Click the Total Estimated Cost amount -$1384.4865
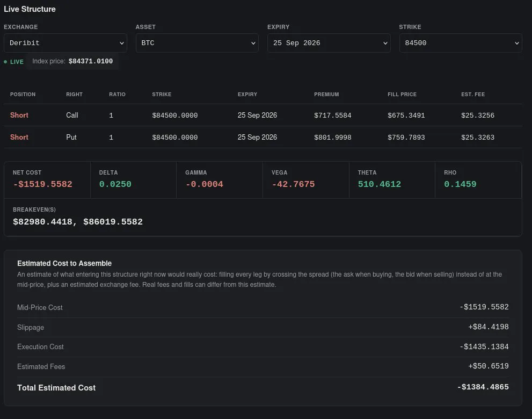 [483, 387]
